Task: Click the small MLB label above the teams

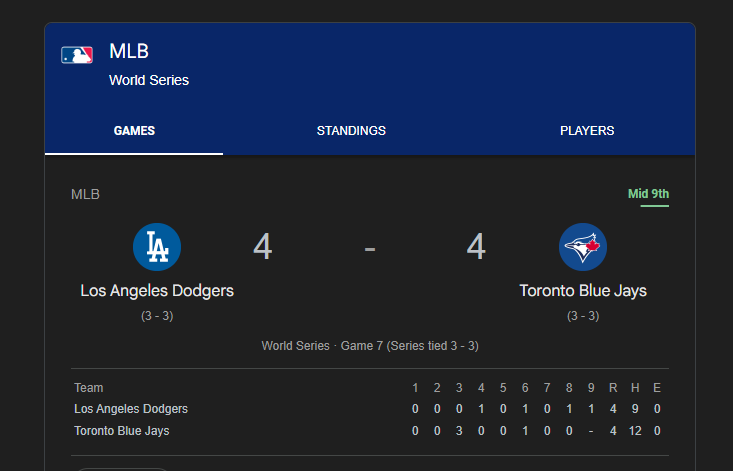Action: click(85, 195)
